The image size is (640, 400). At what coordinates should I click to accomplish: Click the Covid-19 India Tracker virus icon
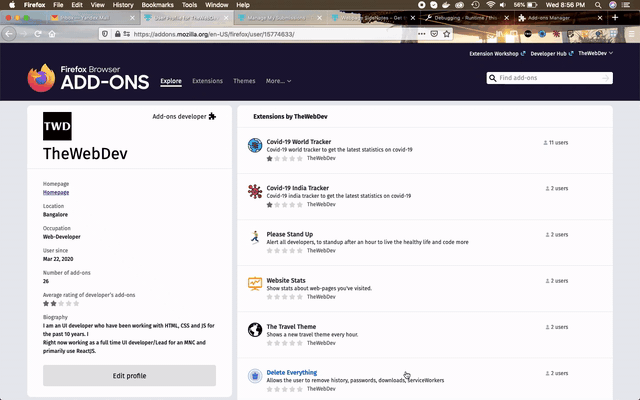pos(255,191)
